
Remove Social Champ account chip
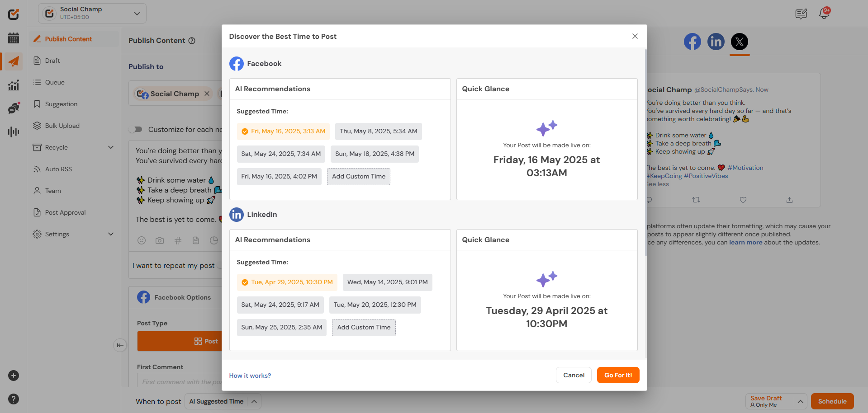207,94
